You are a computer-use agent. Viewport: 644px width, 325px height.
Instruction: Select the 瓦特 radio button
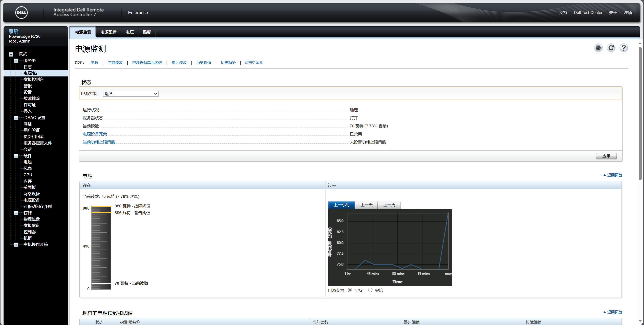(350, 290)
